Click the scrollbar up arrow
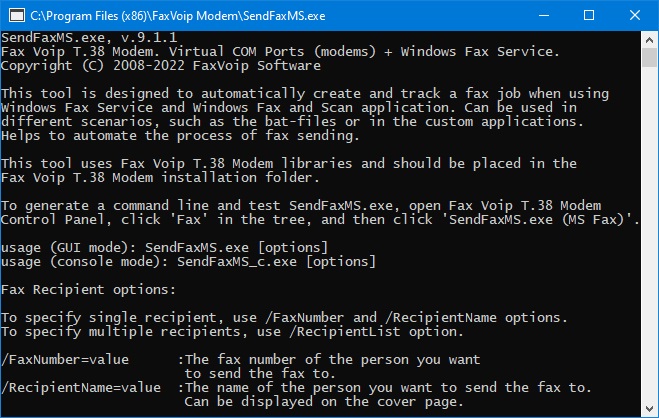Viewport: 659px width, 418px height. point(649,40)
